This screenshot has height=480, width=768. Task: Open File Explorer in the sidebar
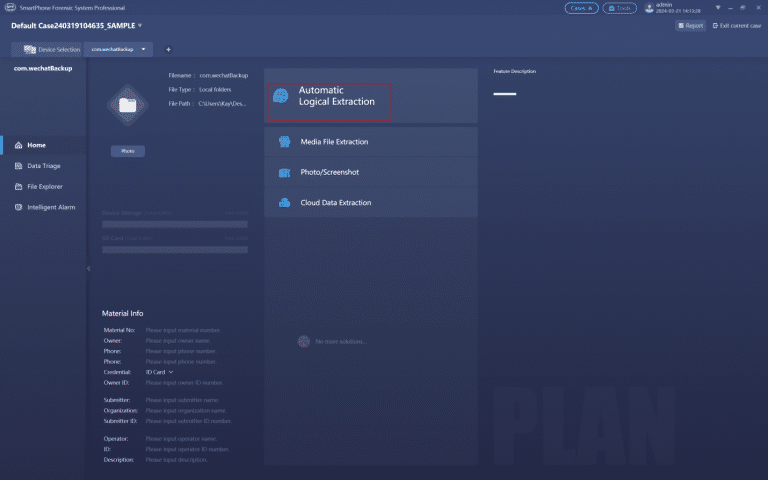[x=44, y=187]
